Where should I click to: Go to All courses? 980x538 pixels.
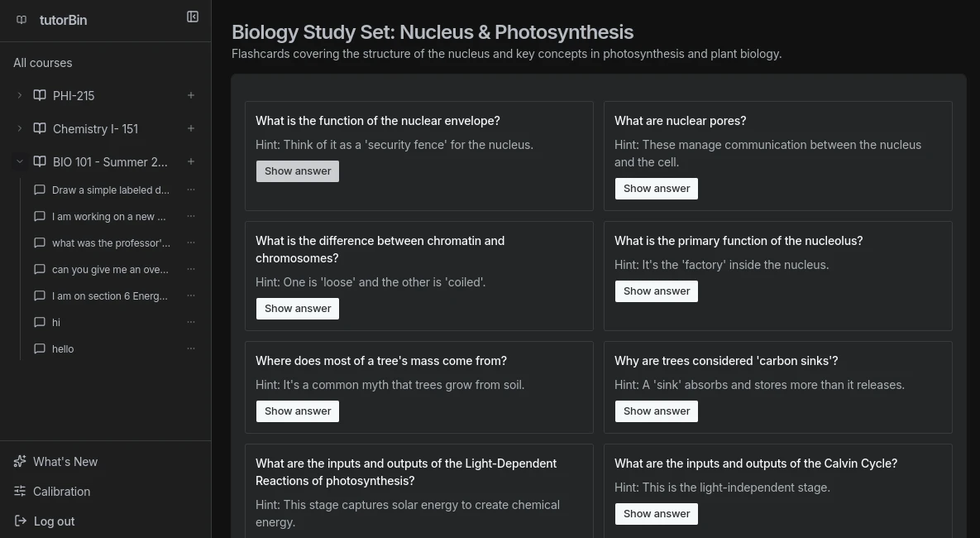[42, 63]
